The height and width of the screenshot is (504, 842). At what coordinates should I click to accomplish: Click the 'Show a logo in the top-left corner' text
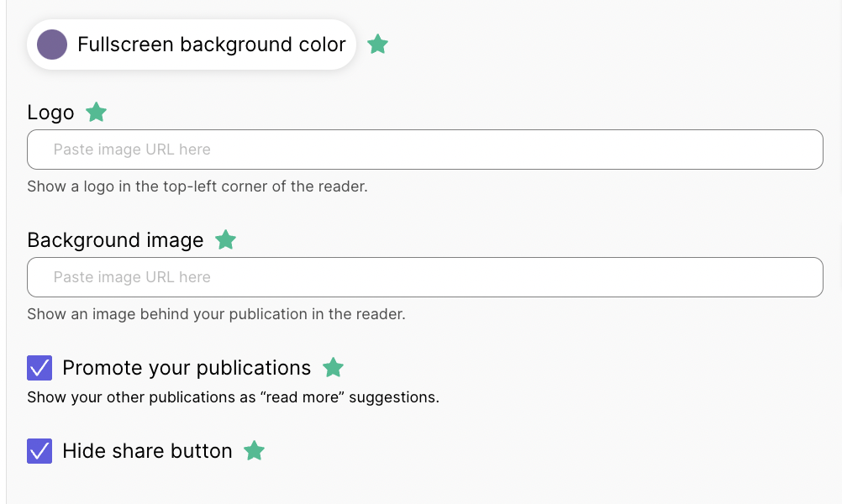(197, 186)
